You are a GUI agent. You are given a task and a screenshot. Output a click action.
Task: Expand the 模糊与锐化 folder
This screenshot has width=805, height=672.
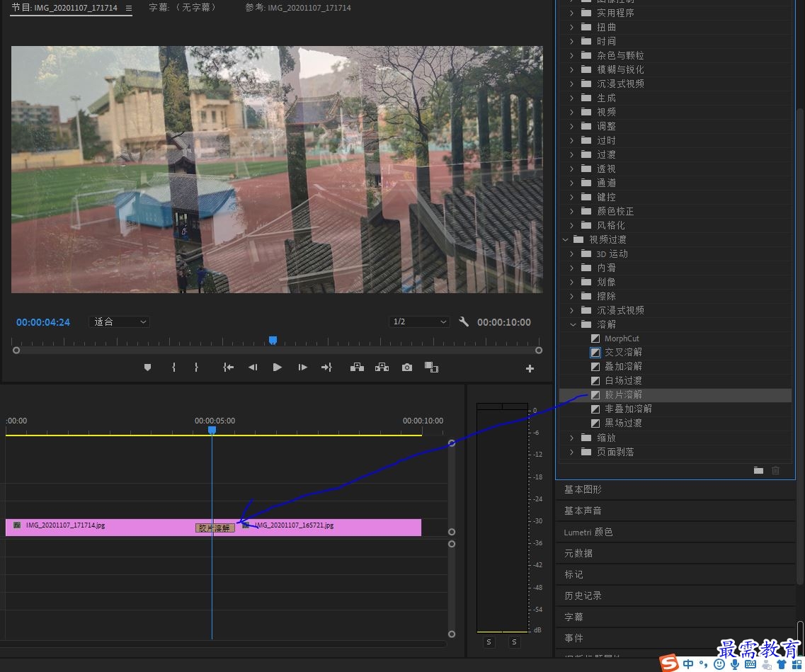pyautogui.click(x=572, y=69)
